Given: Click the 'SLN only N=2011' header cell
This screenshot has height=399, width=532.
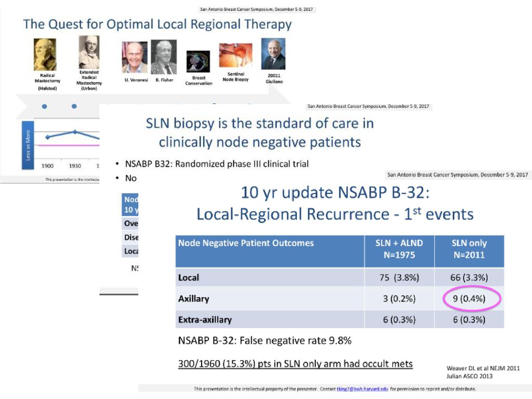Looking at the screenshot, I should 469,251.
